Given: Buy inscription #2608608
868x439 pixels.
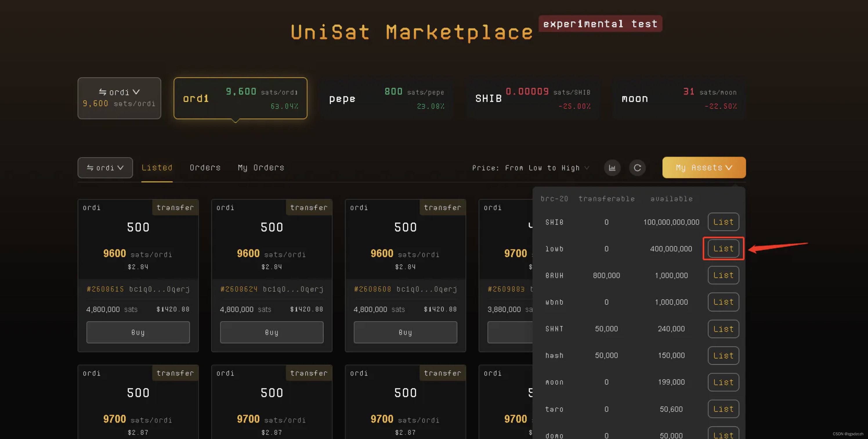Looking at the screenshot, I should [x=405, y=332].
